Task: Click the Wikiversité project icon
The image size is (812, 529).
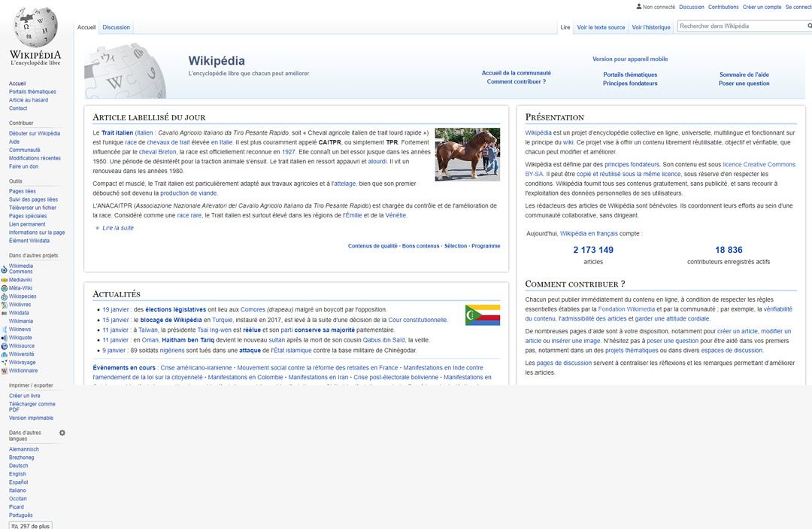Action: point(5,354)
